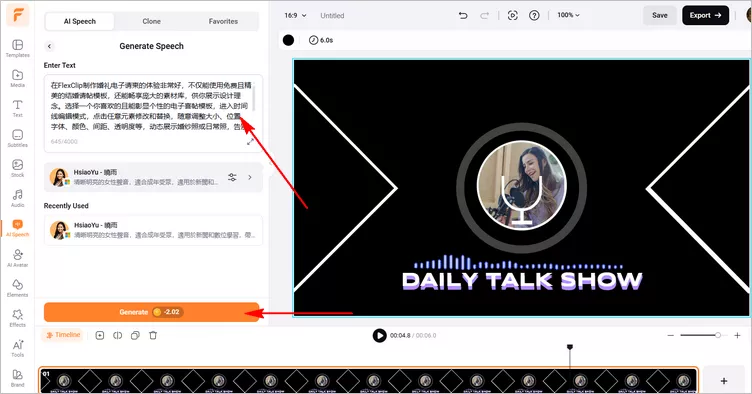
Task: Open the help question mark icon
Action: (534, 15)
